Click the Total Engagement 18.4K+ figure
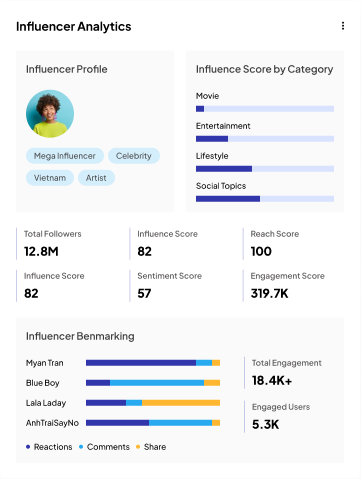The width and height of the screenshot is (361, 479). [x=272, y=380]
